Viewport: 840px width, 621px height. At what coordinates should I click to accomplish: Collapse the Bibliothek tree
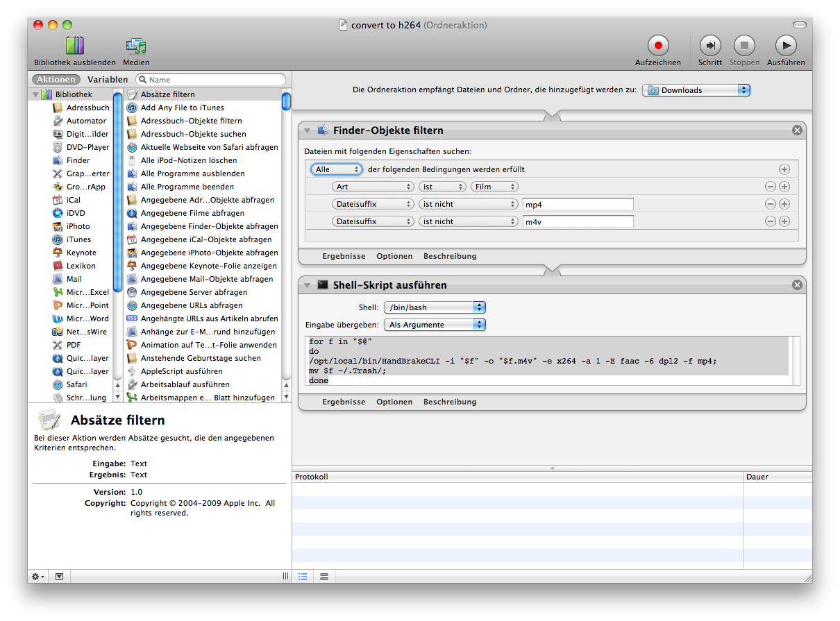tap(36, 94)
